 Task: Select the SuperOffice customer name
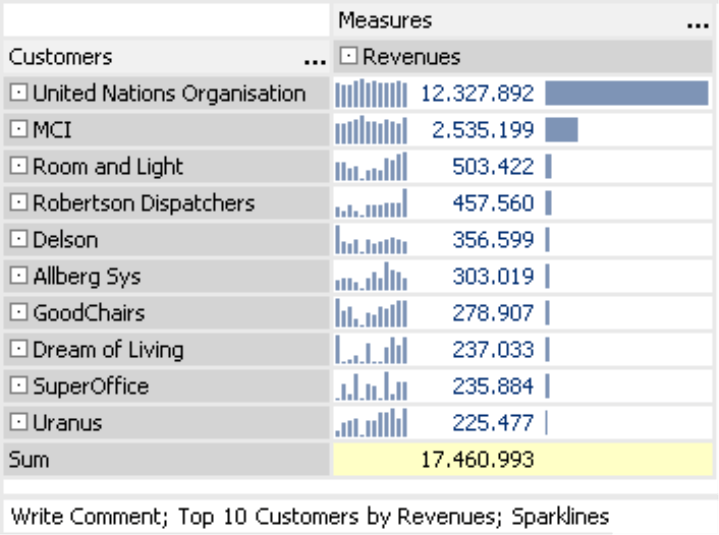(91, 387)
